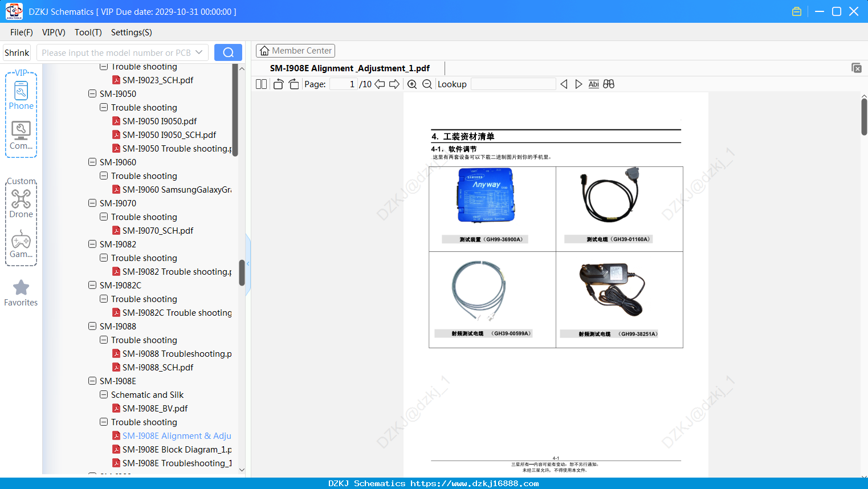The width and height of the screenshot is (868, 489).
Task: Go to the previous page arrow
Action: click(x=380, y=84)
